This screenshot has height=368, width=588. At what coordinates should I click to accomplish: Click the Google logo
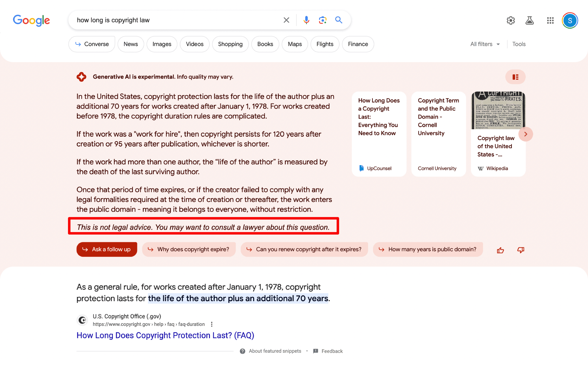point(31,20)
